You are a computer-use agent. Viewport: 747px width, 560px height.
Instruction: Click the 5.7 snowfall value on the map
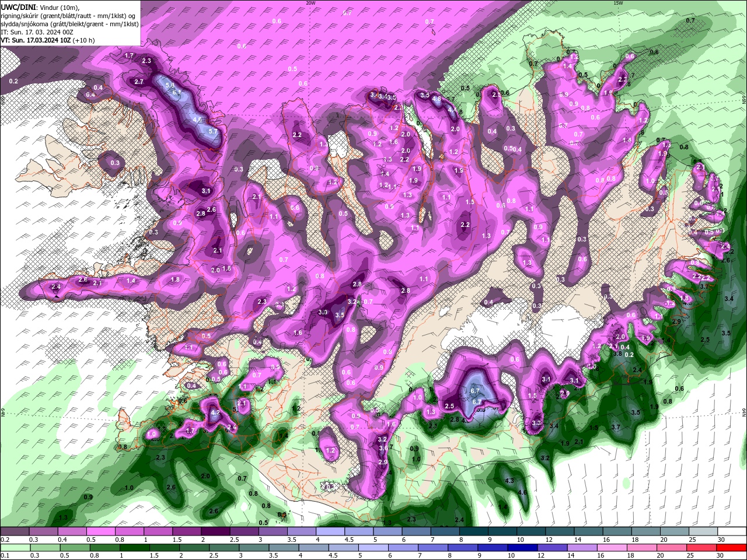click(x=212, y=131)
